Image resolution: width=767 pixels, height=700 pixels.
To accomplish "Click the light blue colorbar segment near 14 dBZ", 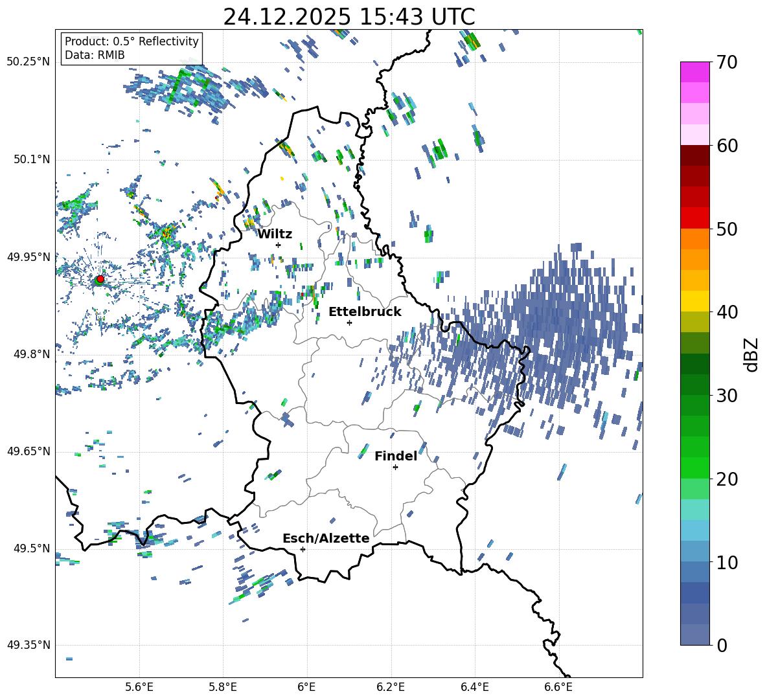I will pos(694,530).
